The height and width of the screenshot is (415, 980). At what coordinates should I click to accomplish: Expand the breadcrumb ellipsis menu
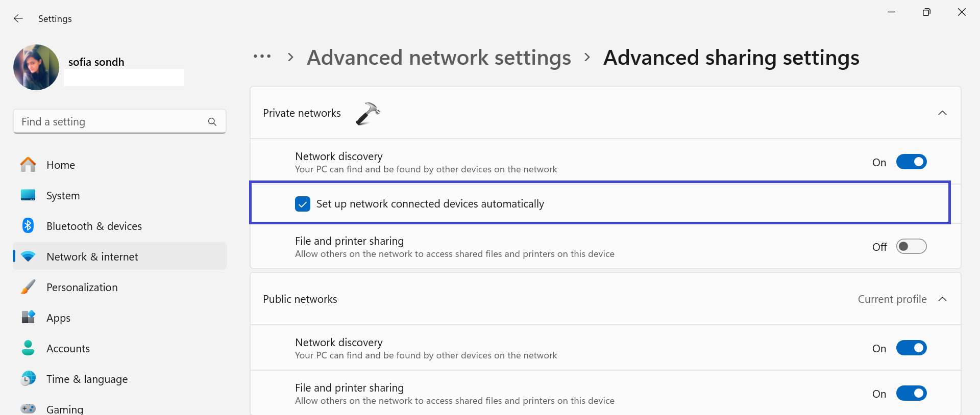(x=262, y=57)
